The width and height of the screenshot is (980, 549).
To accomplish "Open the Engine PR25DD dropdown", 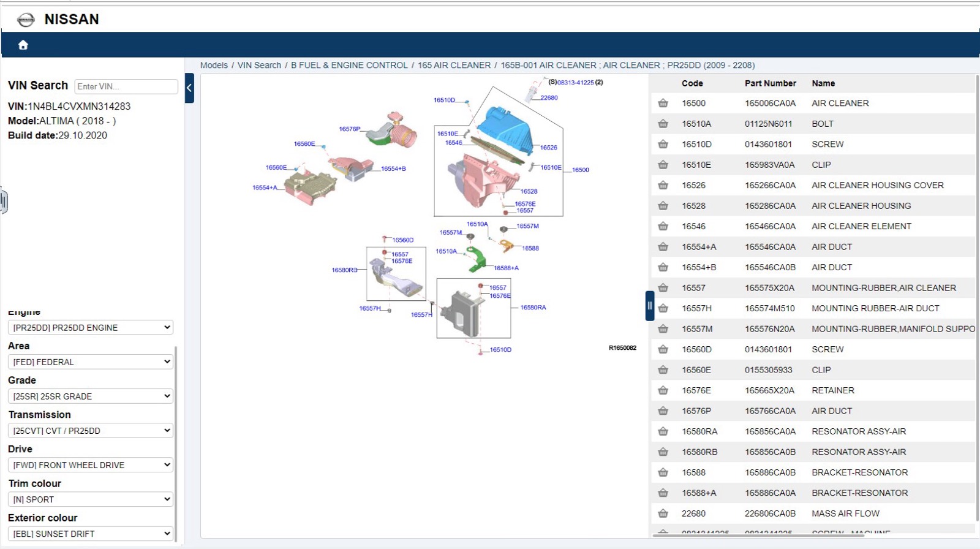I will (91, 328).
